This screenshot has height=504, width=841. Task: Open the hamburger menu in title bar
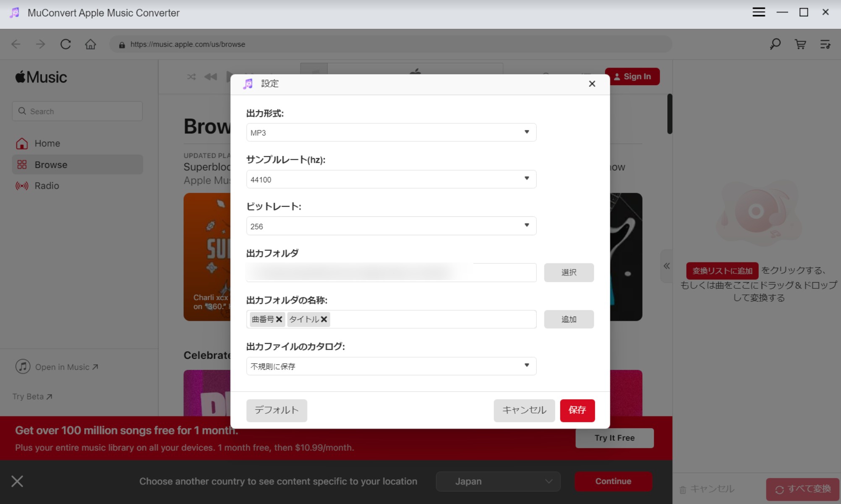point(758,12)
